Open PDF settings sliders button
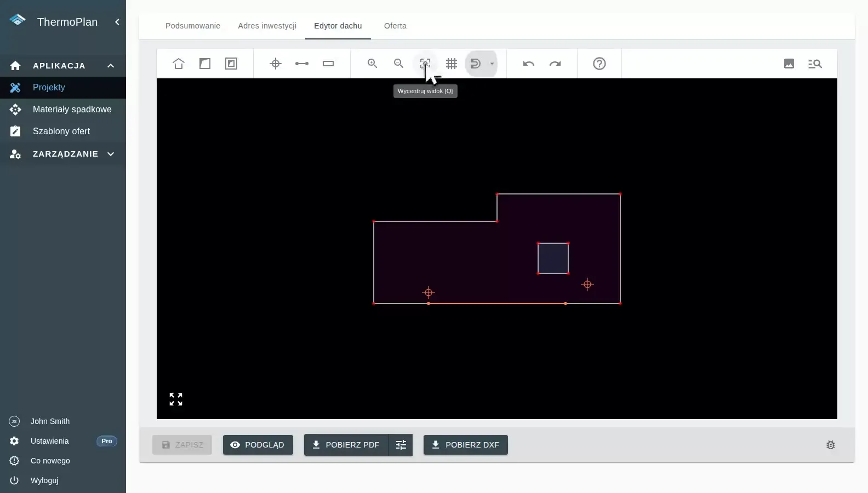The width and height of the screenshot is (868, 493). tap(401, 445)
